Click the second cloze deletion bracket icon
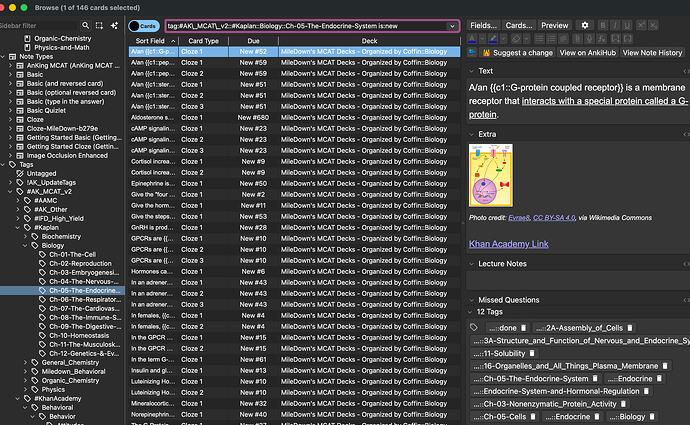This screenshot has height=425, width=690. pos(628,39)
